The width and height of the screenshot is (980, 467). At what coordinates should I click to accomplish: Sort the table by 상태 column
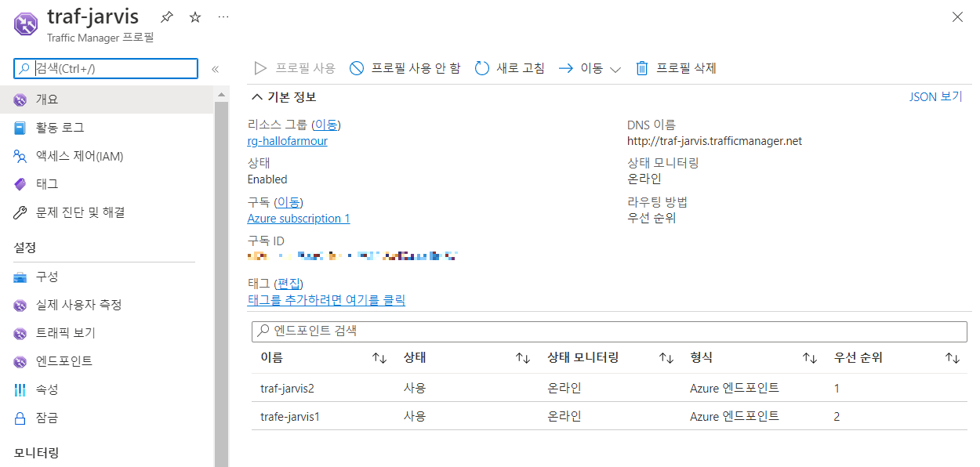466,358
